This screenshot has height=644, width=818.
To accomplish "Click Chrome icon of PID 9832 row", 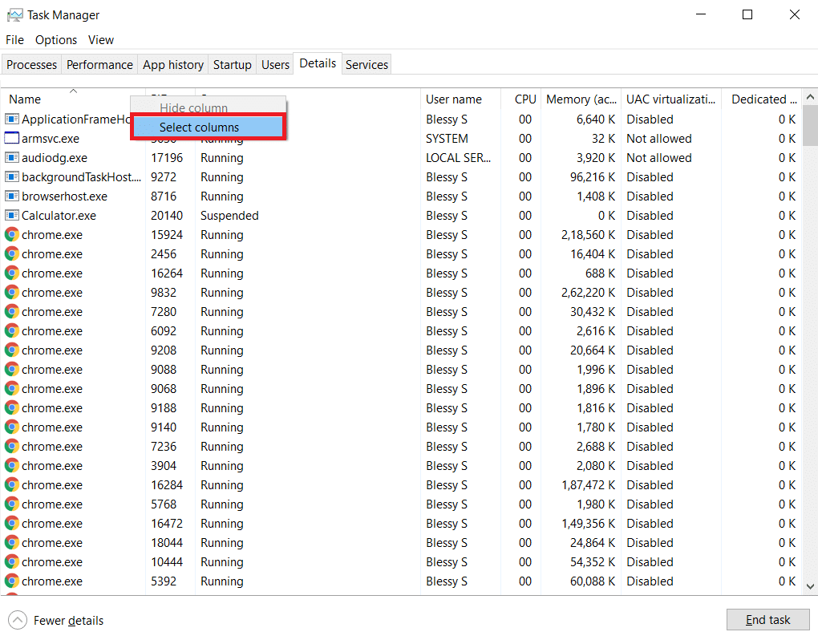I will coord(12,293).
